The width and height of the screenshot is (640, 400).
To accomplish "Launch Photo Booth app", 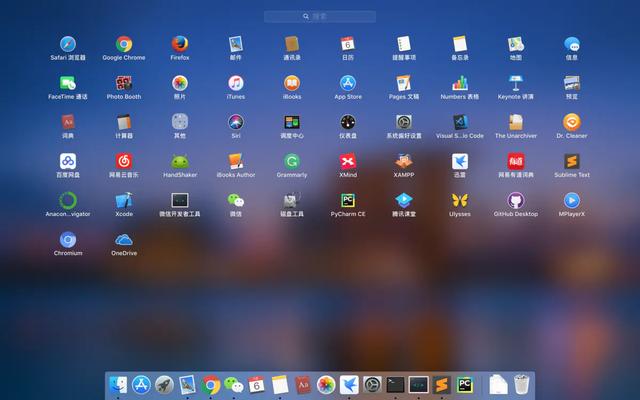I will pos(124,84).
